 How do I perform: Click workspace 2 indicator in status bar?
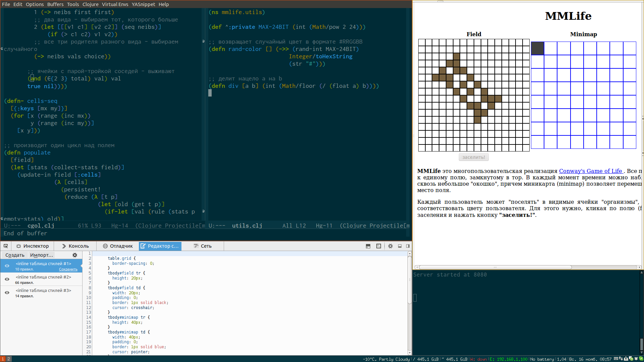9,359
